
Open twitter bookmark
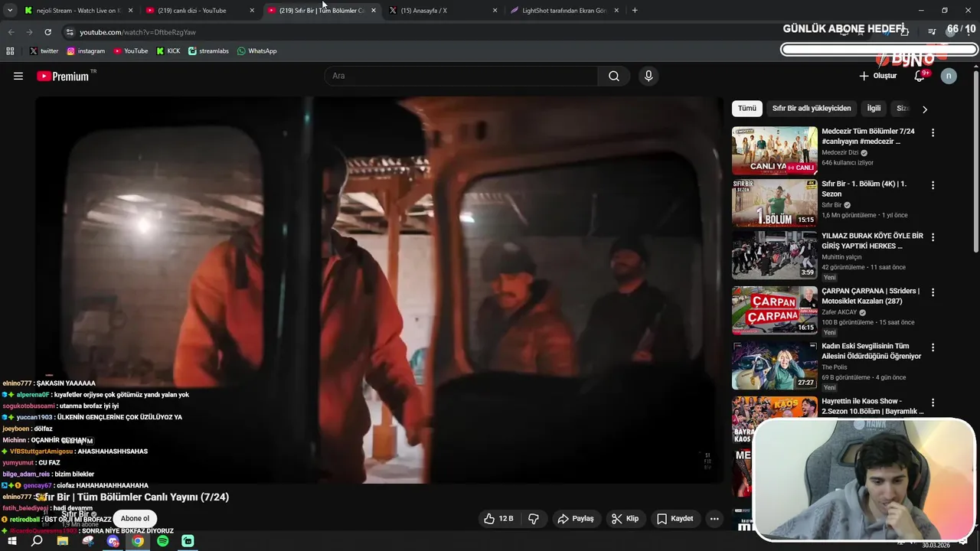point(44,51)
